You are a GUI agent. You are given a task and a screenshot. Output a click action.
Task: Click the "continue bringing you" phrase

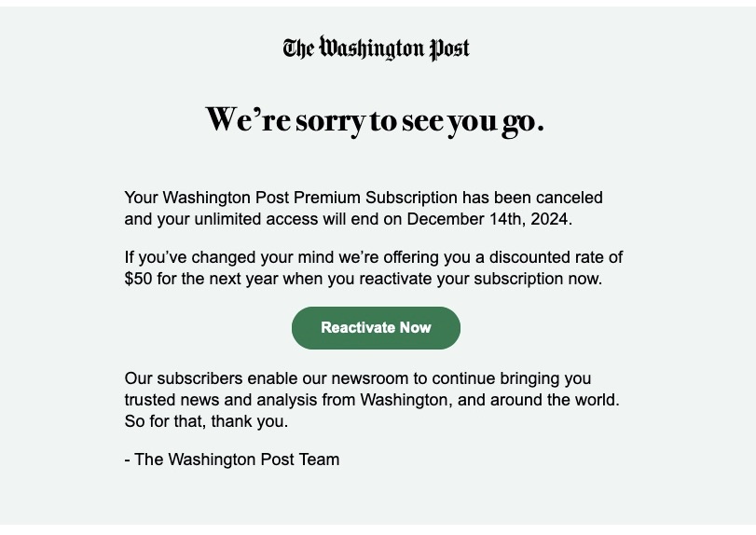(x=511, y=379)
